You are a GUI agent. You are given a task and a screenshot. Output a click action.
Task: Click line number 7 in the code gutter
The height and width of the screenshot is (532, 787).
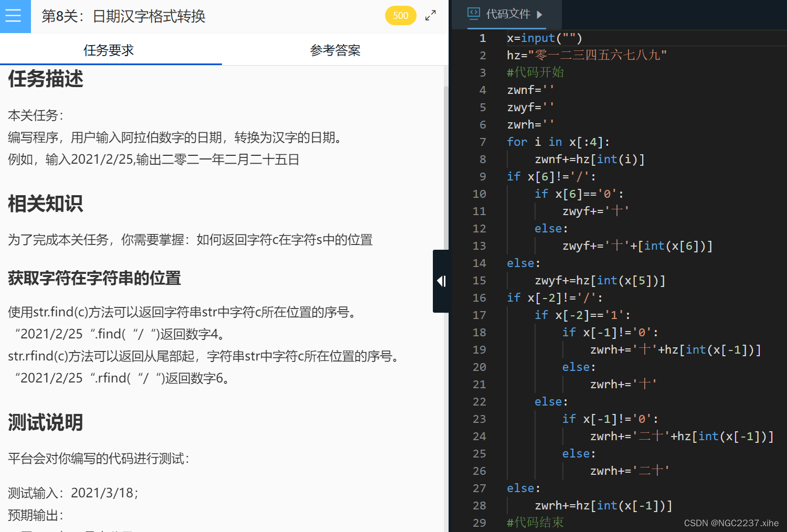(483, 142)
